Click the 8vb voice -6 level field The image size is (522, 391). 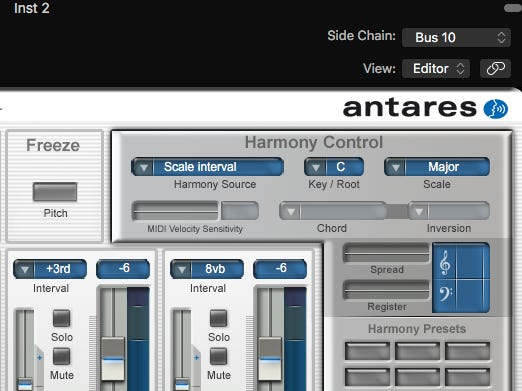click(x=280, y=269)
